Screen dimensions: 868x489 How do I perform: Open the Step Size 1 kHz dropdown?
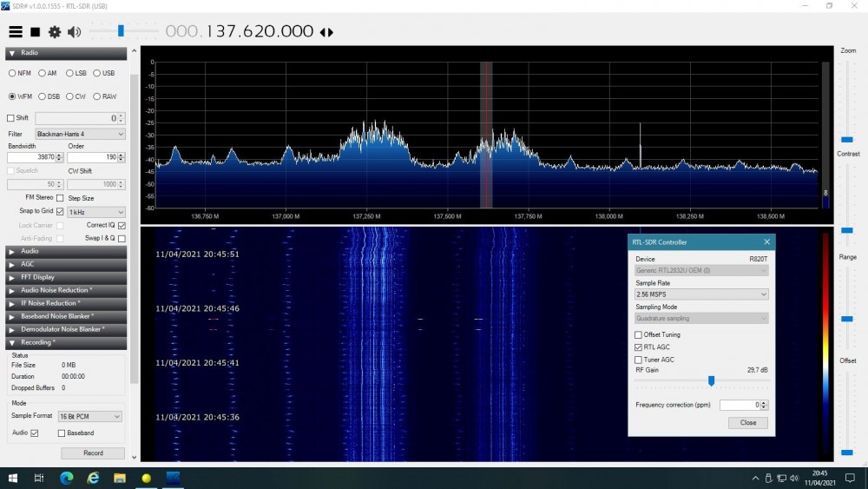coord(96,212)
